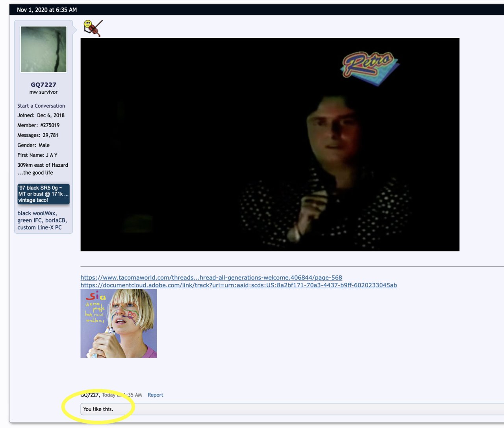Viewport: 504px width, 428px height.
Task: Report this post
Action: click(x=155, y=395)
